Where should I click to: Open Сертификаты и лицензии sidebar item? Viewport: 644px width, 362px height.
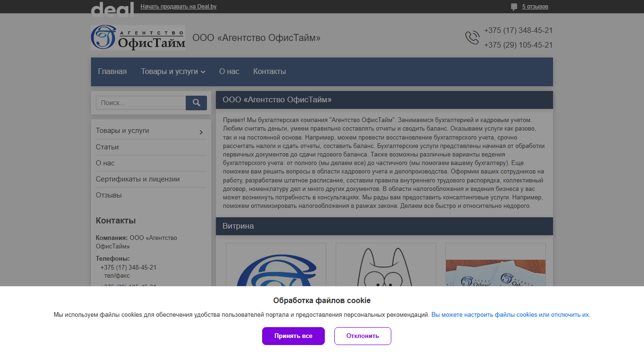pyautogui.click(x=138, y=179)
